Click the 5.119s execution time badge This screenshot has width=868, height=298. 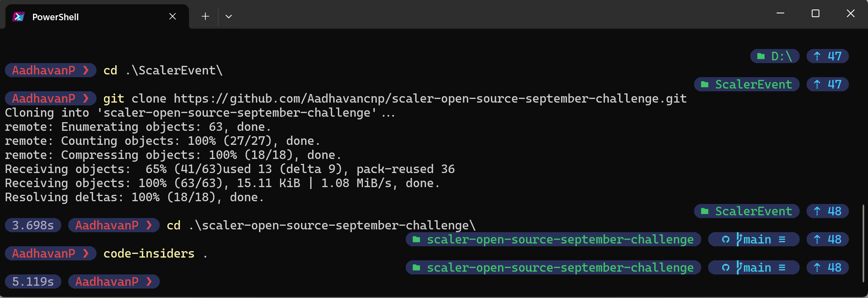(33, 281)
